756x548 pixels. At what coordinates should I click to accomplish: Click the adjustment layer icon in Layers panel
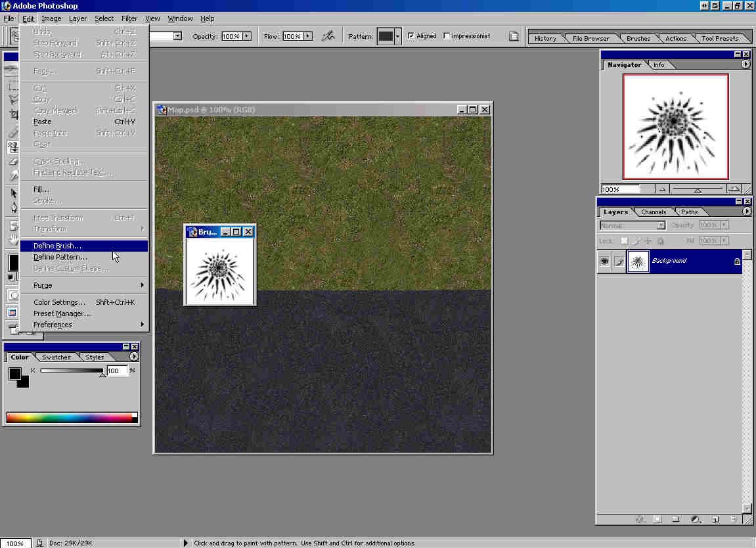coord(696,519)
